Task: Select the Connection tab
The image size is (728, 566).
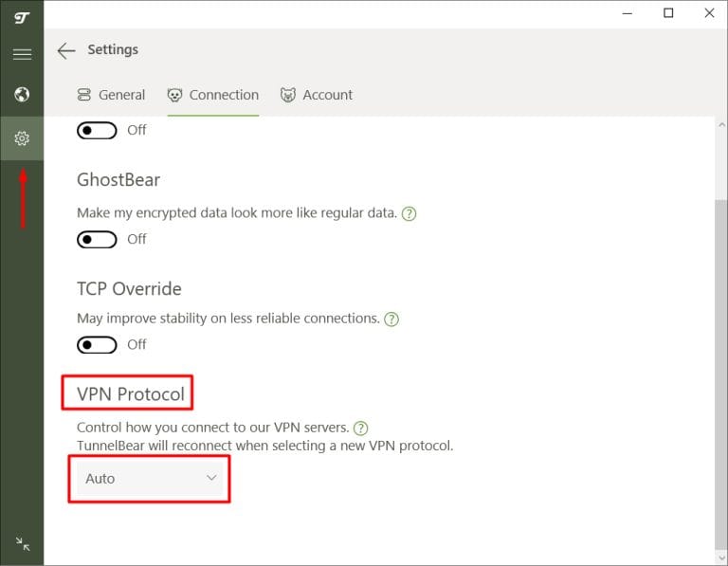Action: [x=213, y=95]
